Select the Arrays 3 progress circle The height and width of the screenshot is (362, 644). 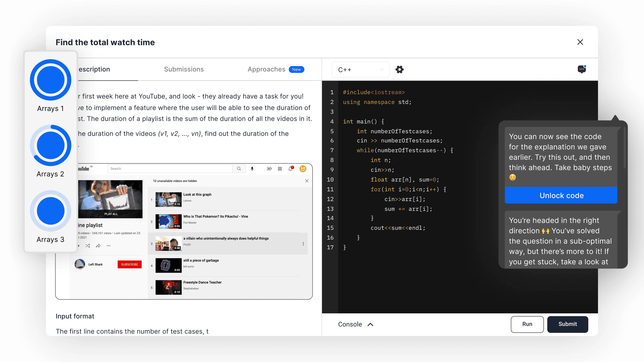(x=50, y=211)
